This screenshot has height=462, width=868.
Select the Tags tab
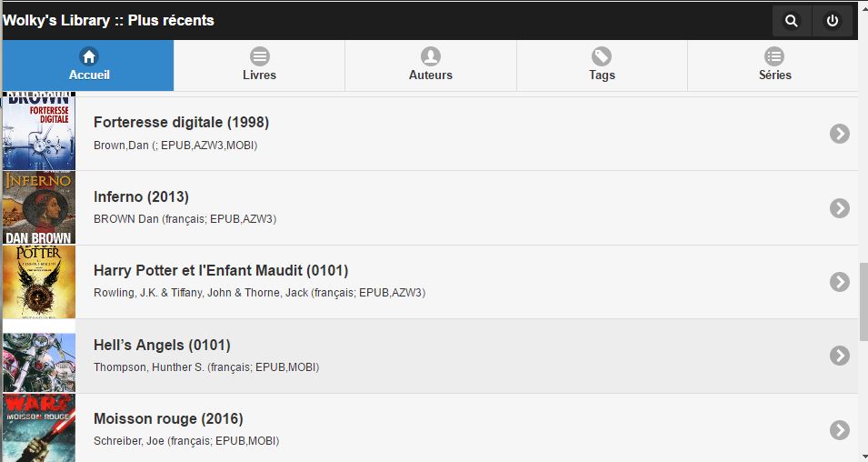602,65
